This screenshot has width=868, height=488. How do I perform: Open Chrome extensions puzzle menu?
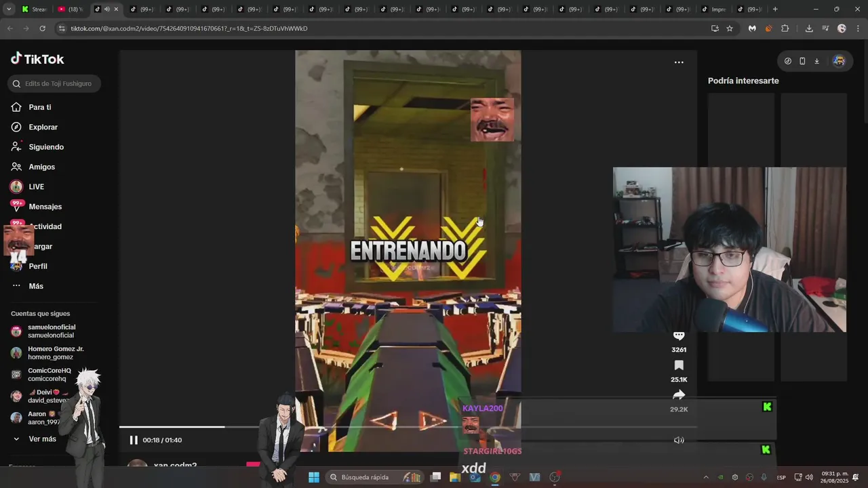785,28
